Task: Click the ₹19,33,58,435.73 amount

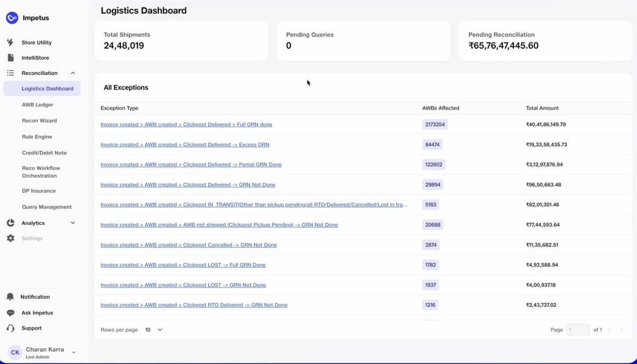Action: 546,144
